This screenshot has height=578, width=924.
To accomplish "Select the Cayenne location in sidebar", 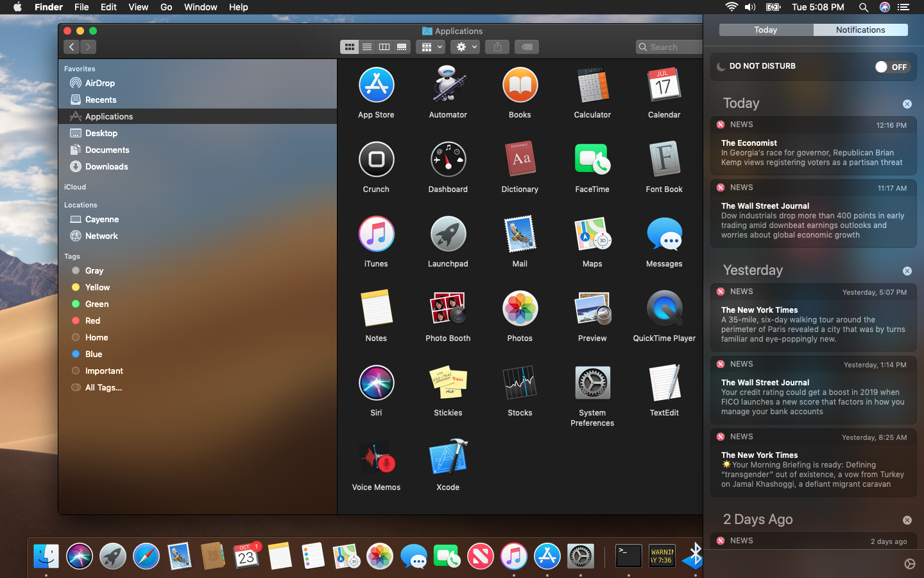I will [102, 219].
